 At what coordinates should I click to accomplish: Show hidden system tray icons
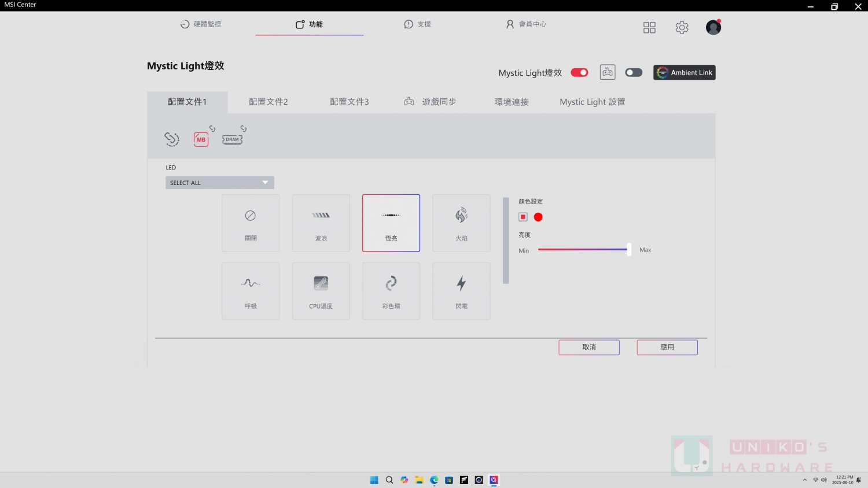804,480
